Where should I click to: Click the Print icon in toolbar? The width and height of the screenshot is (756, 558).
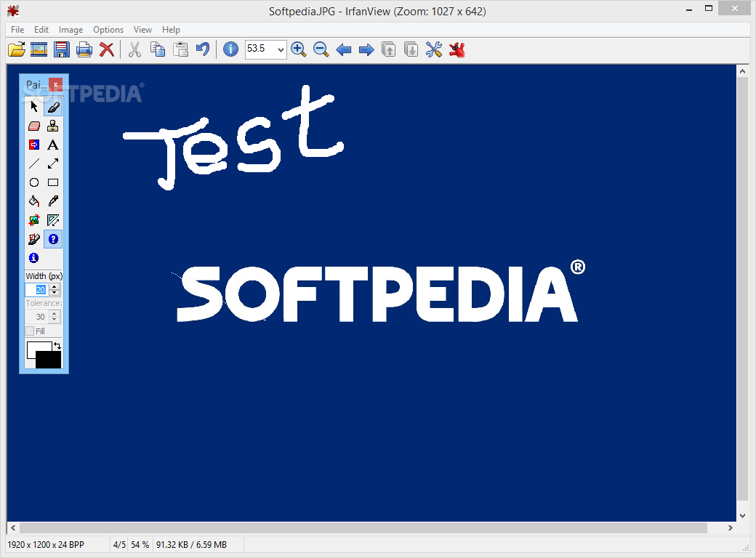point(84,49)
